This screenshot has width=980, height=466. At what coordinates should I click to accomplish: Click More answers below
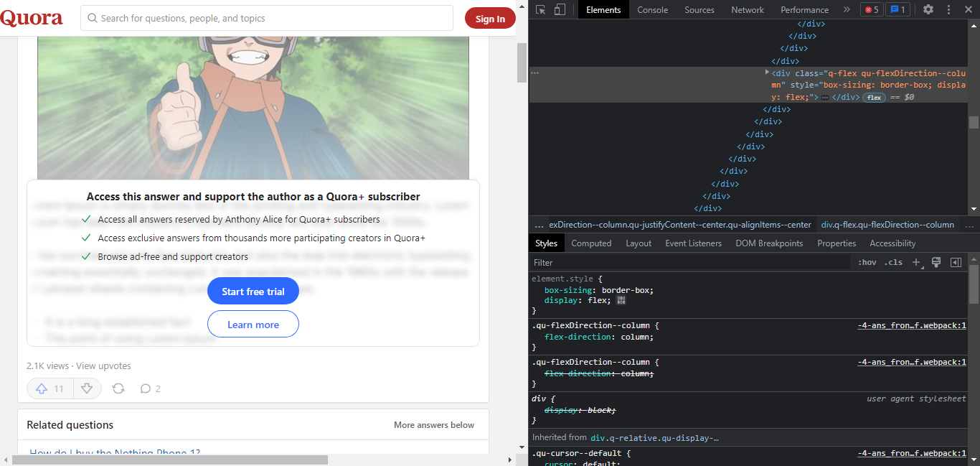[x=434, y=425]
